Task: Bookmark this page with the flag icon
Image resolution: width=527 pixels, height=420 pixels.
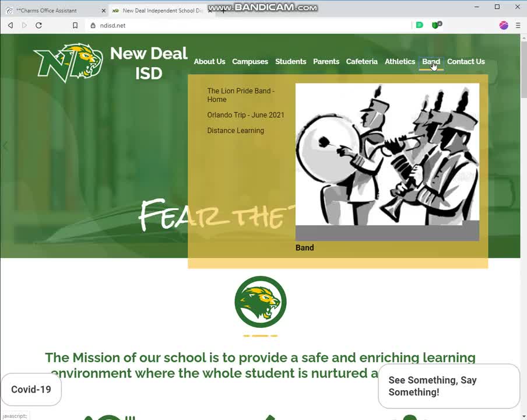Action: [75, 25]
